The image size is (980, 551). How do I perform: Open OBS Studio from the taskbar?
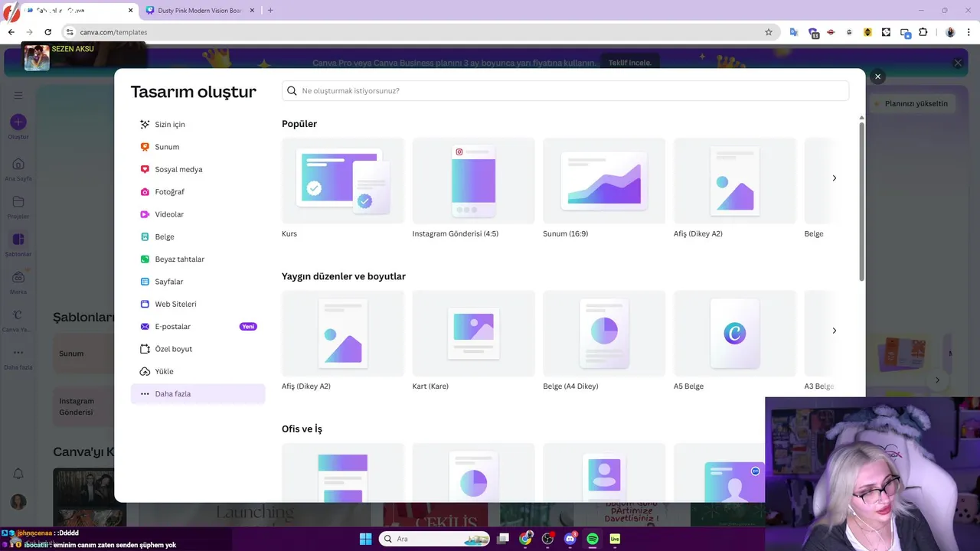click(x=547, y=539)
